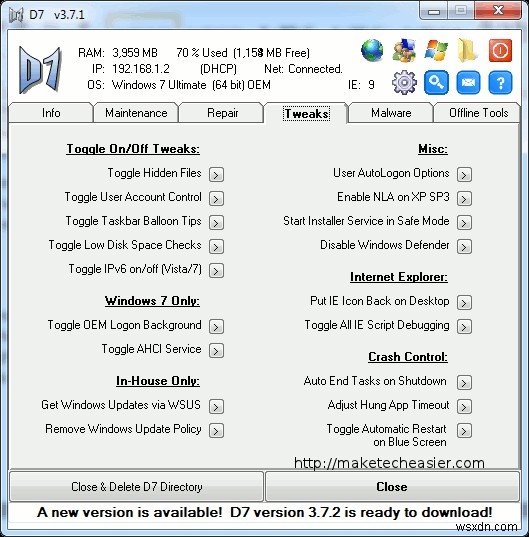Open the Repair tab
This screenshot has height=537, width=529.
click(x=222, y=113)
